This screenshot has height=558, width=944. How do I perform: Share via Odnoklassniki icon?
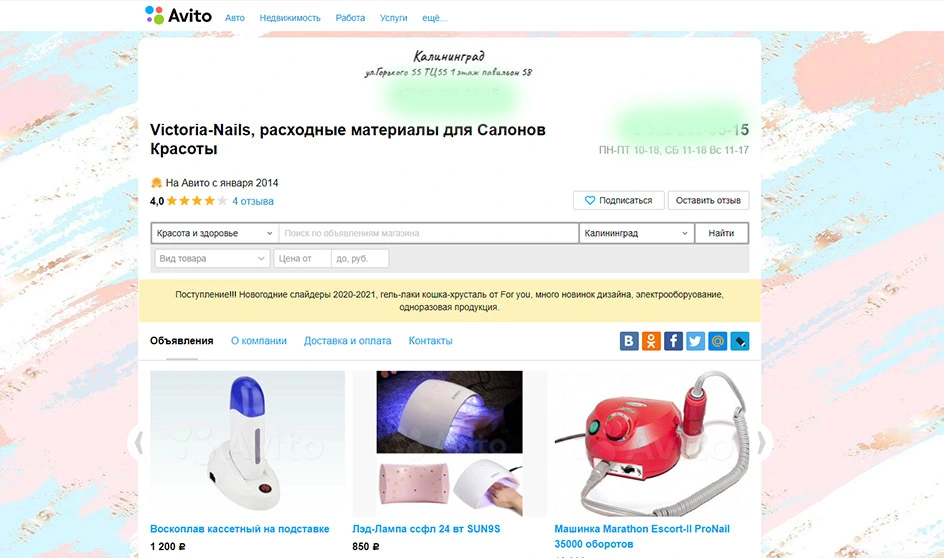click(651, 341)
